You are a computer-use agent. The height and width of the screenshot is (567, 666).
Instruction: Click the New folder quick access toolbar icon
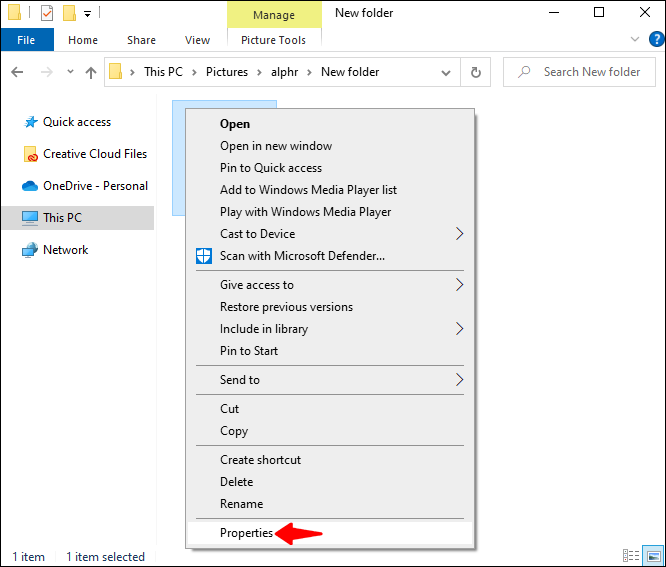(69, 13)
